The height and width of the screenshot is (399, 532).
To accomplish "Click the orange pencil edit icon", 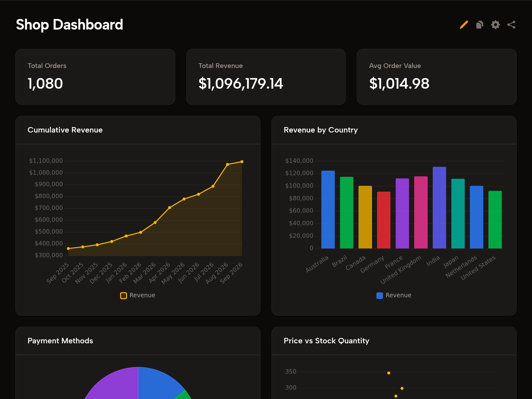I will pyautogui.click(x=464, y=25).
